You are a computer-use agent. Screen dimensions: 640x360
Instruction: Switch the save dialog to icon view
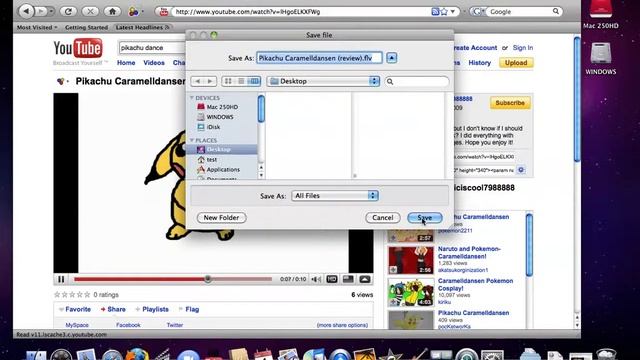tap(228, 81)
